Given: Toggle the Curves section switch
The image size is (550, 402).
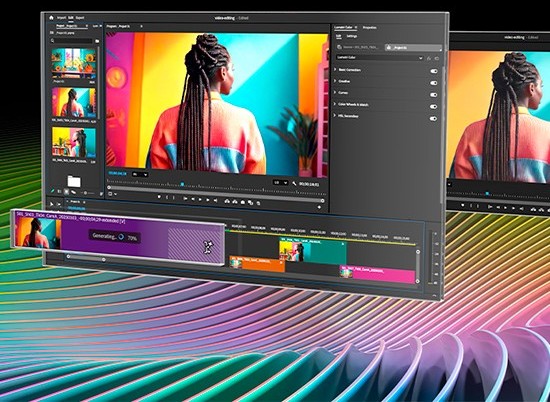Looking at the screenshot, I should [434, 95].
